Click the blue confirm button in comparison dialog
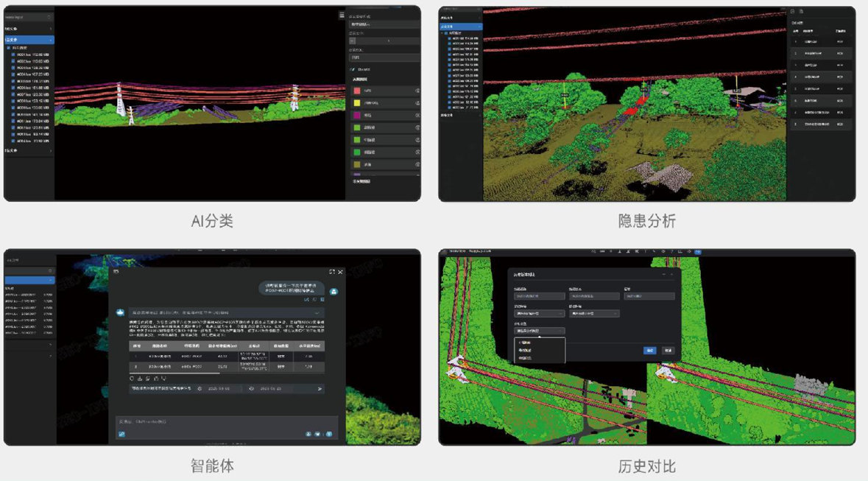Viewport: 868px width, 481px height. click(x=650, y=351)
